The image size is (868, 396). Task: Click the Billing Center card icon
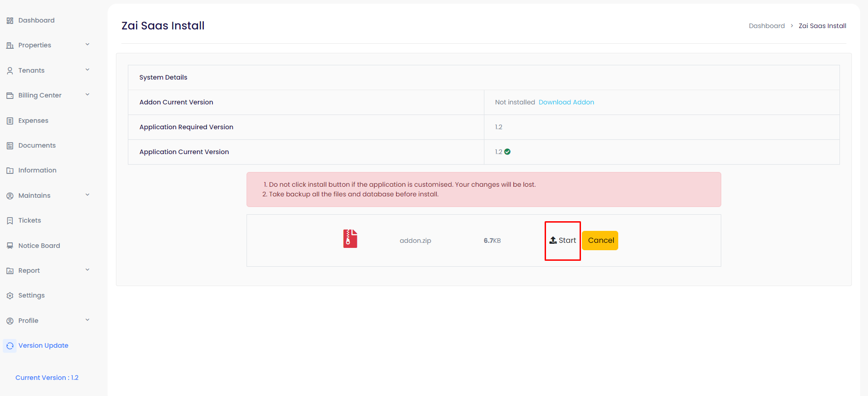click(10, 96)
